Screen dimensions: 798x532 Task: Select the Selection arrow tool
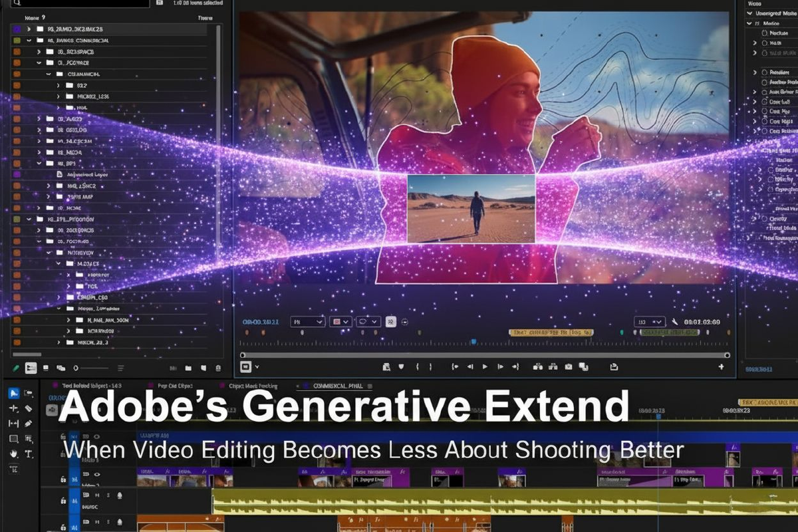13,392
